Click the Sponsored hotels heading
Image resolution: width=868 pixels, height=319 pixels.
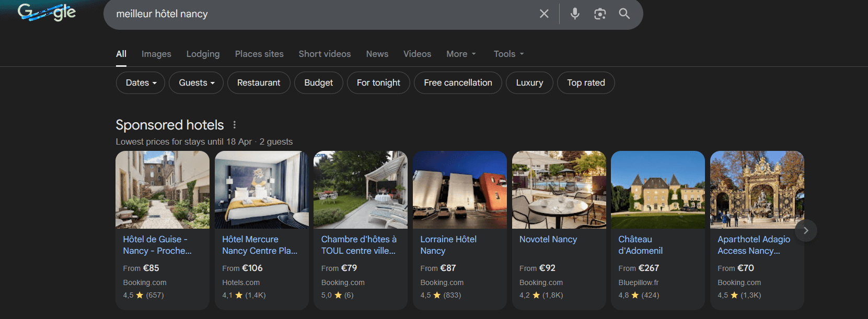pyautogui.click(x=170, y=125)
